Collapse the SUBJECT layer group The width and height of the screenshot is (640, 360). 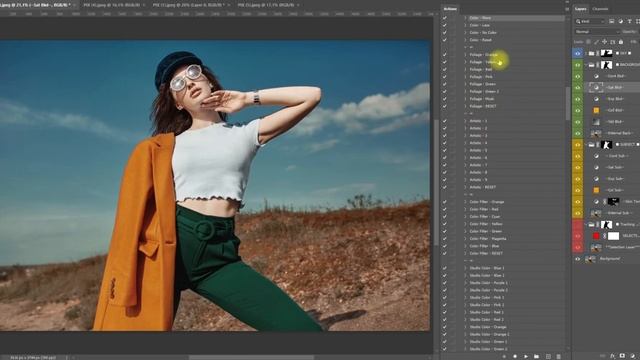[586, 144]
